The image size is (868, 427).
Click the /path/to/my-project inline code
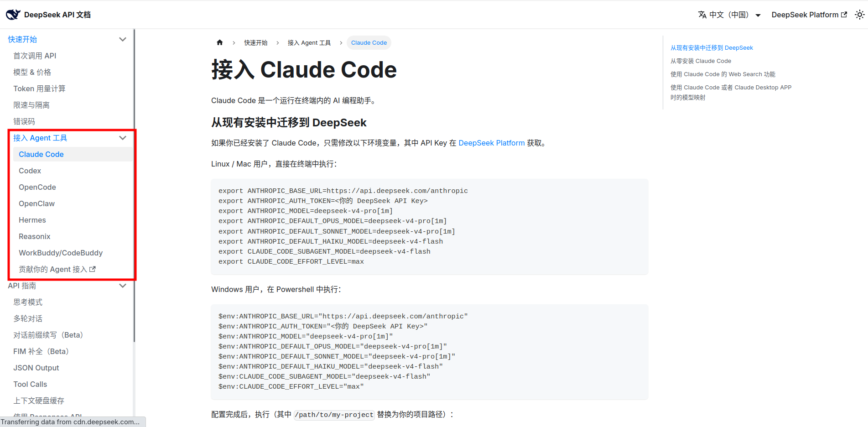pyautogui.click(x=334, y=415)
